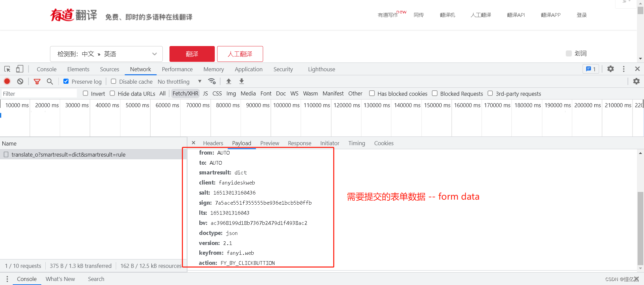Image resolution: width=644 pixels, height=285 pixels.
Task: Filter requests by All types
Action: [x=162, y=93]
